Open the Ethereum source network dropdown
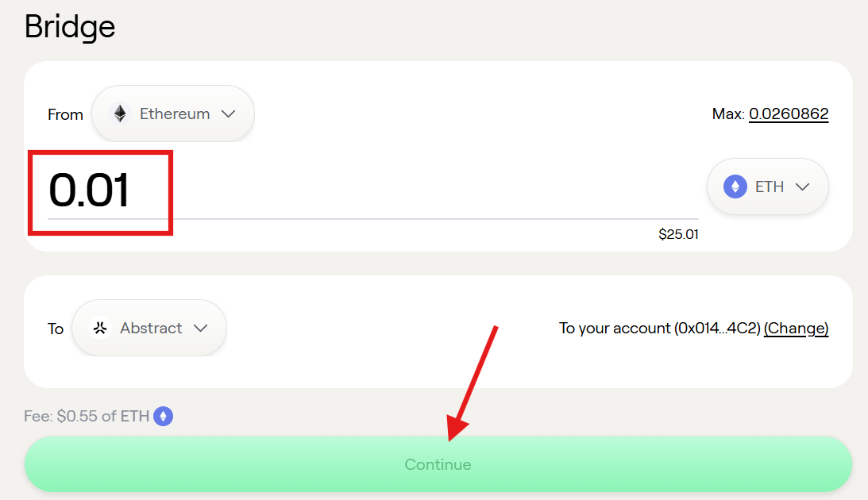Viewport: 868px width, 500px height. click(x=173, y=114)
